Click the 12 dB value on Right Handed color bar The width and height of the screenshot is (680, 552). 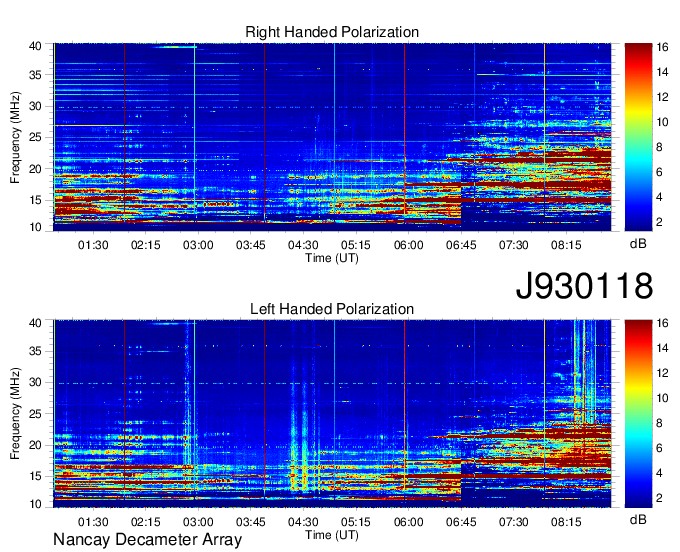[662, 97]
